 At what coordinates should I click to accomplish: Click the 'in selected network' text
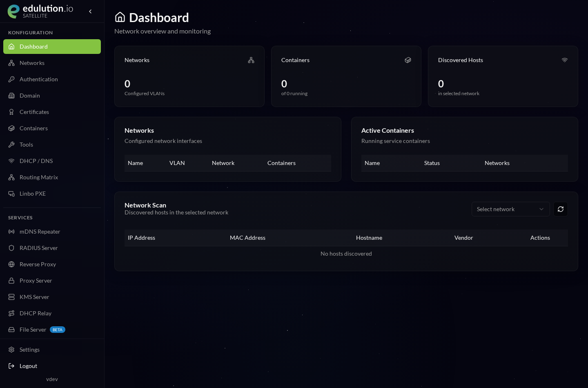click(459, 94)
